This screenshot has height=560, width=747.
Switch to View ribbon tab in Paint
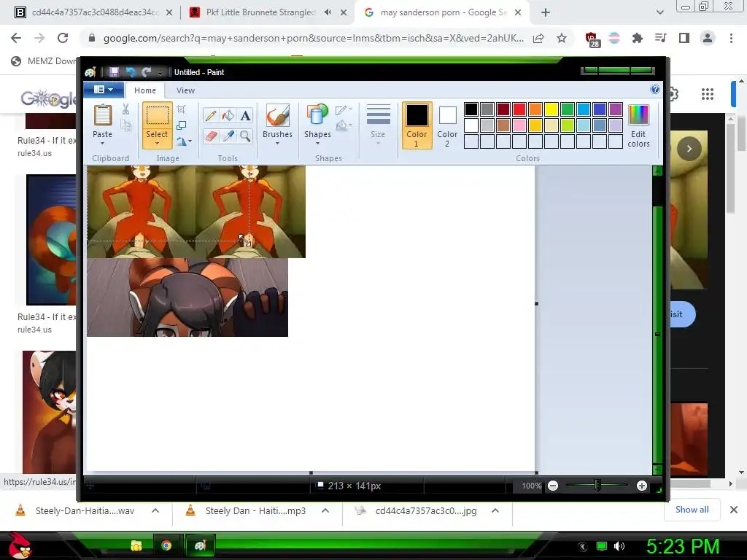[x=185, y=90]
